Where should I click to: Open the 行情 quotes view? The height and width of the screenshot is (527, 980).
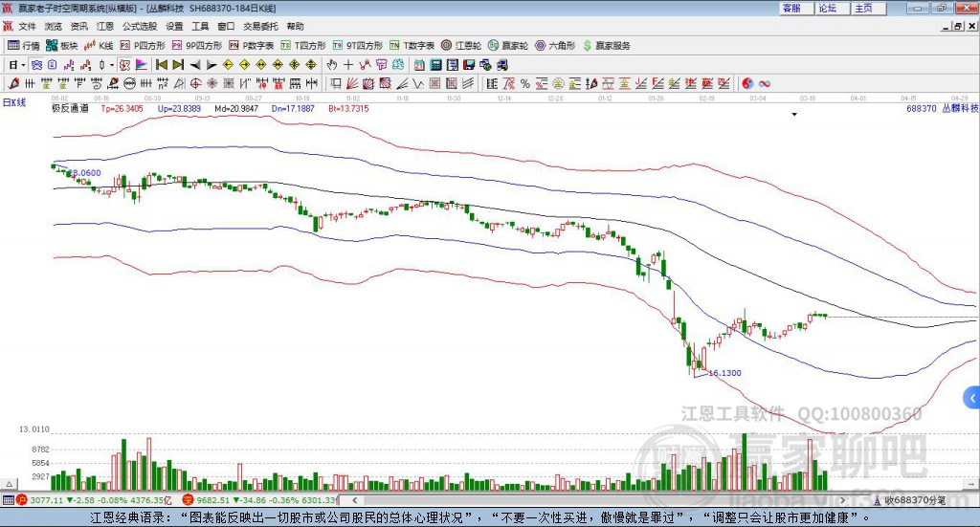tap(24, 46)
